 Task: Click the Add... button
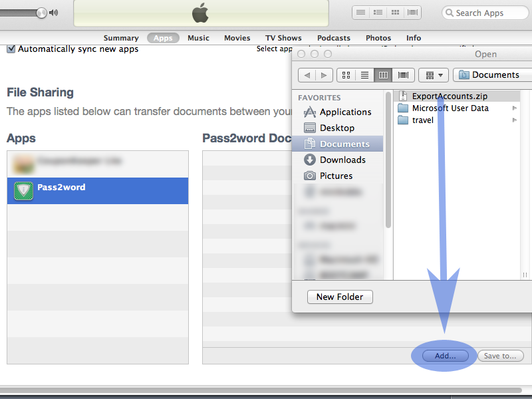[x=445, y=356]
